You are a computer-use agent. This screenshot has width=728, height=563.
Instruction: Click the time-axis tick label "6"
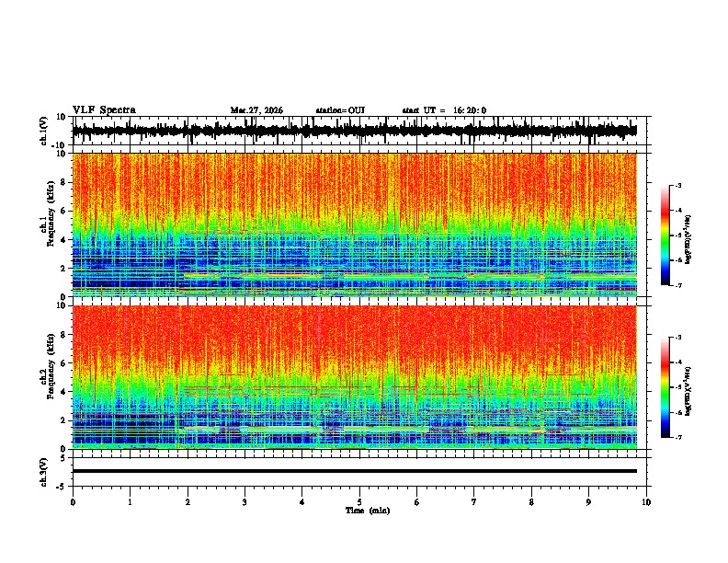point(417,502)
